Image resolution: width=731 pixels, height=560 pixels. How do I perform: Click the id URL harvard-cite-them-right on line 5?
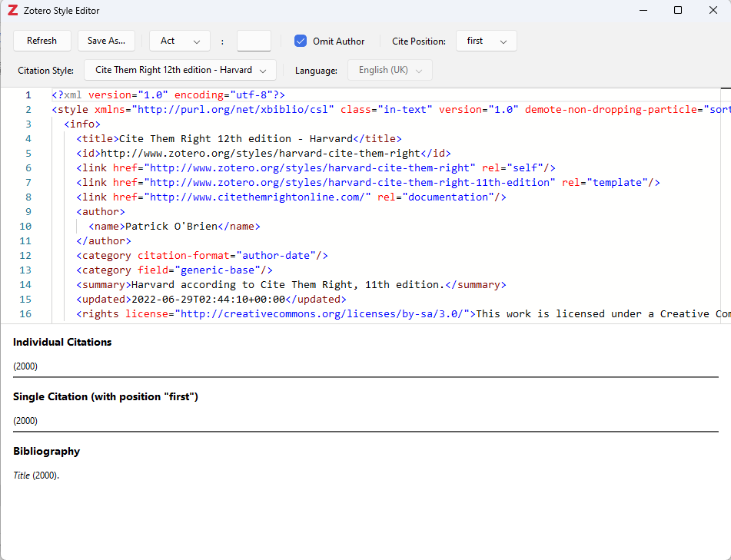(261, 154)
